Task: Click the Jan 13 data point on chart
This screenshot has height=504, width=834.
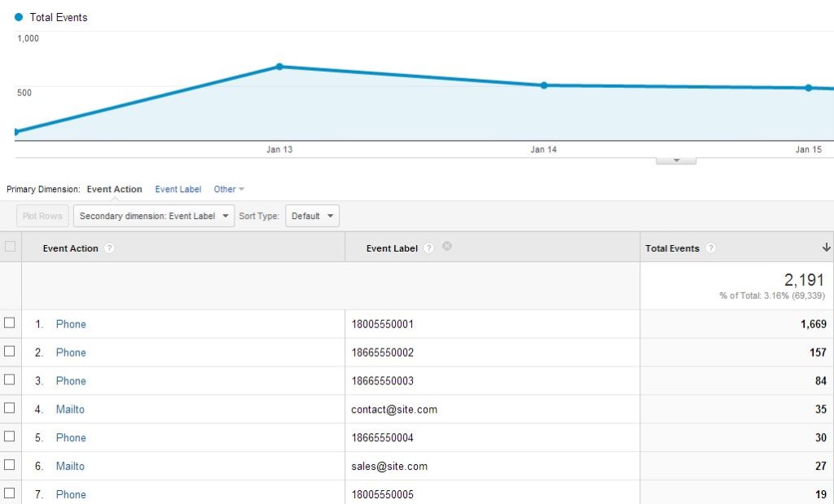Action: (279, 67)
